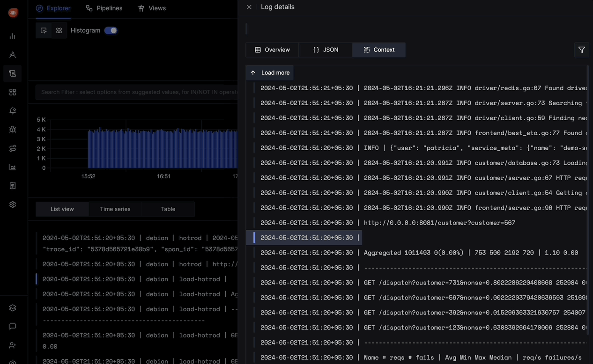Viewport: 593px width, 364px height.
Task: Open the Invite user sidebar icon
Action: pos(13,345)
